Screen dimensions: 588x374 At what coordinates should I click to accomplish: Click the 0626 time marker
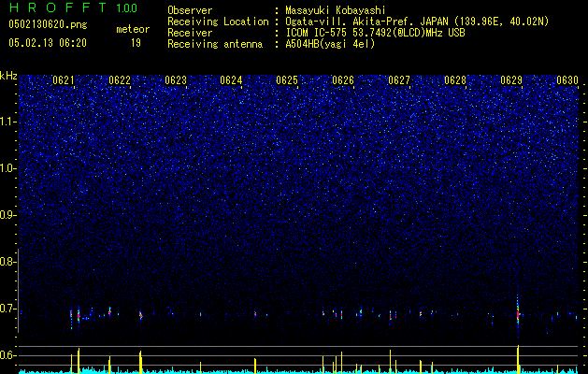click(343, 80)
